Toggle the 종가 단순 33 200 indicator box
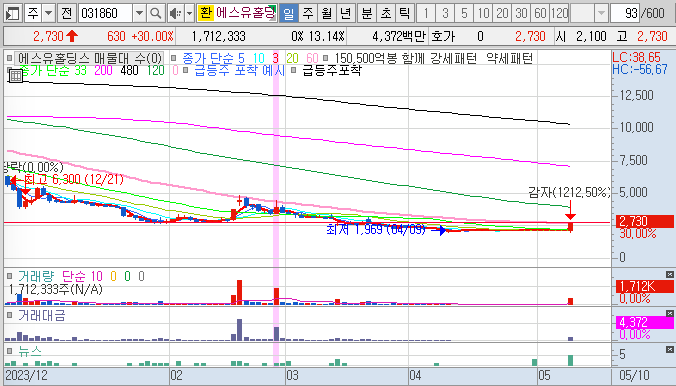 10,69
